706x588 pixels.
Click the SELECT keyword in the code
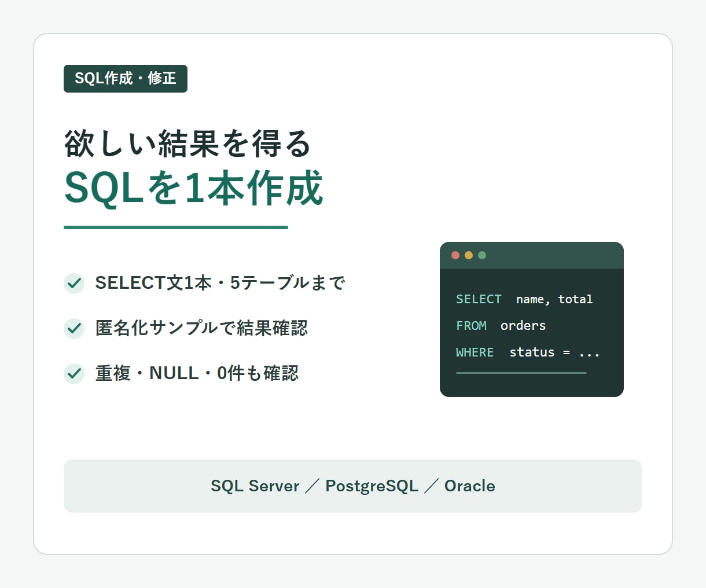click(x=479, y=299)
